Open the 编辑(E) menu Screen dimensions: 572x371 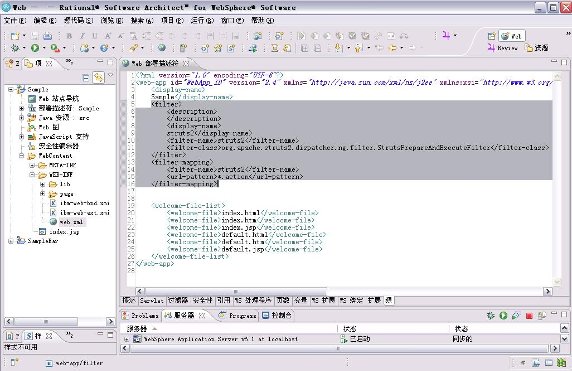click(45, 20)
